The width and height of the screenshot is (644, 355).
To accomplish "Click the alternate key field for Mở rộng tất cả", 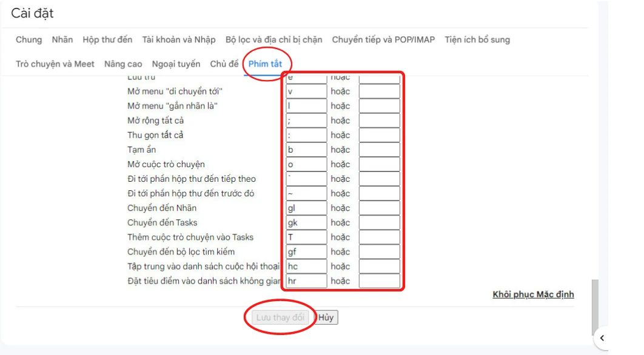I will [x=380, y=121].
